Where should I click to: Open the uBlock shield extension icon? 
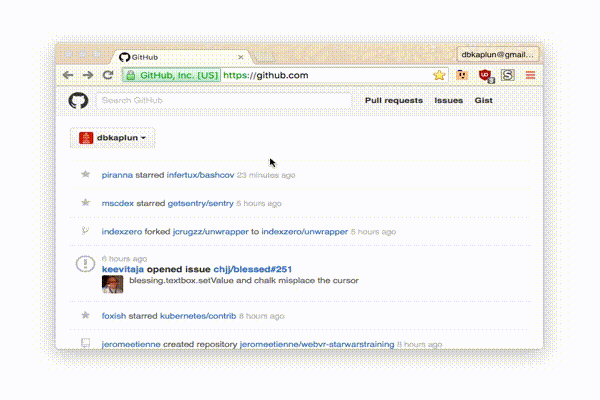pos(486,75)
